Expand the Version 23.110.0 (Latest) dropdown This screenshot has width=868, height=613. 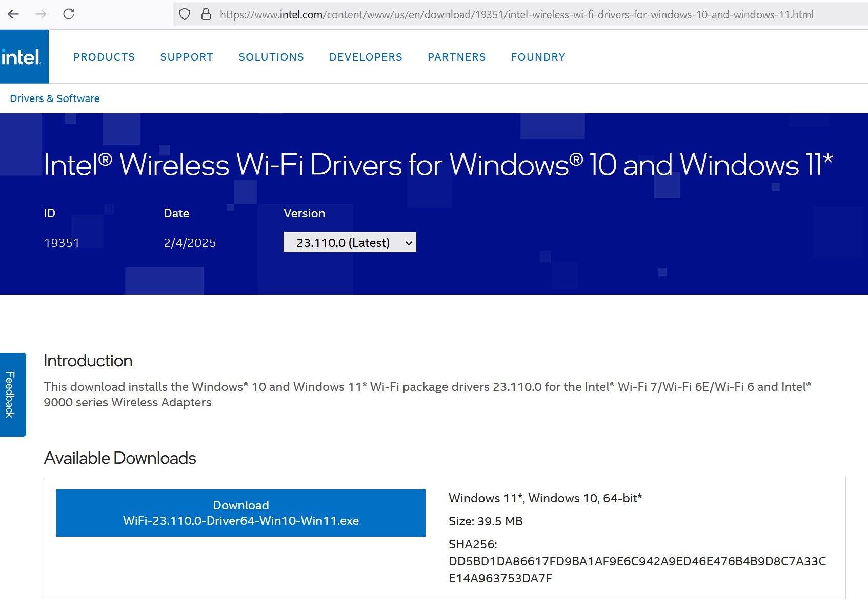[x=350, y=243]
